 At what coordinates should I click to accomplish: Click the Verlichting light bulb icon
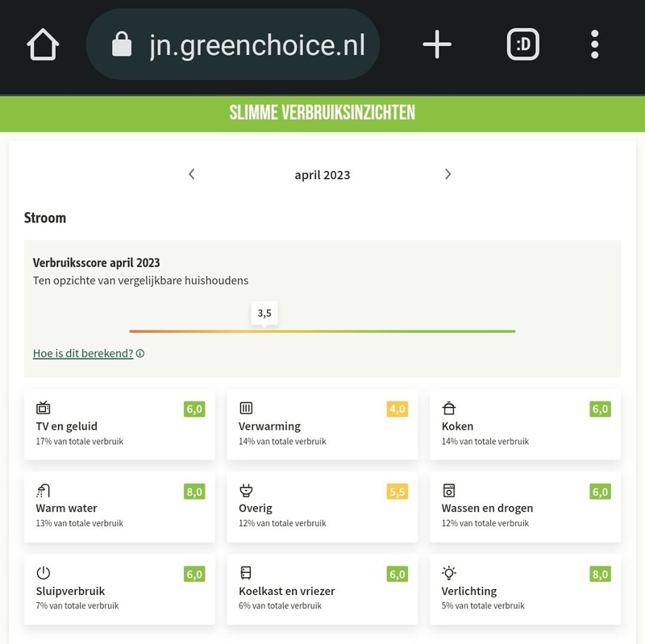coord(449,573)
